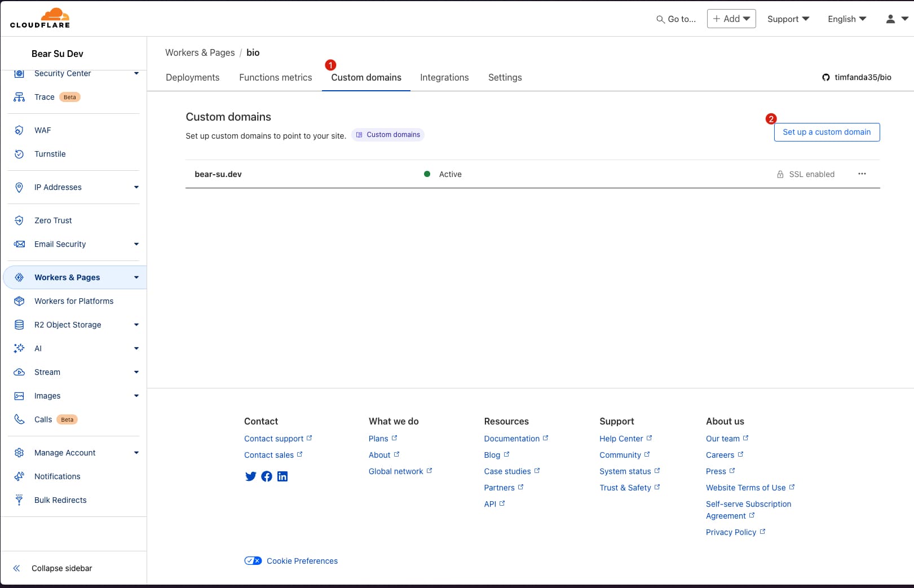Screen dimensions: 914x588
Task: Click the Calls phone icon
Action: point(19,419)
